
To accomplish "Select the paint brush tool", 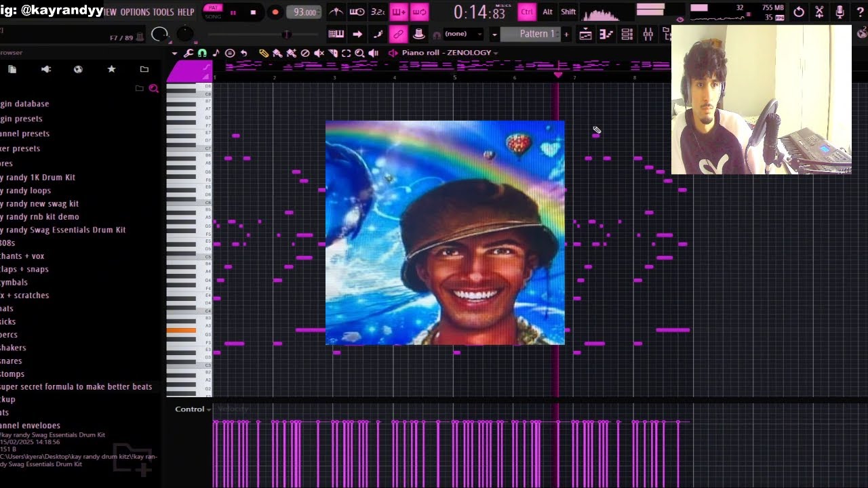I will (x=278, y=53).
